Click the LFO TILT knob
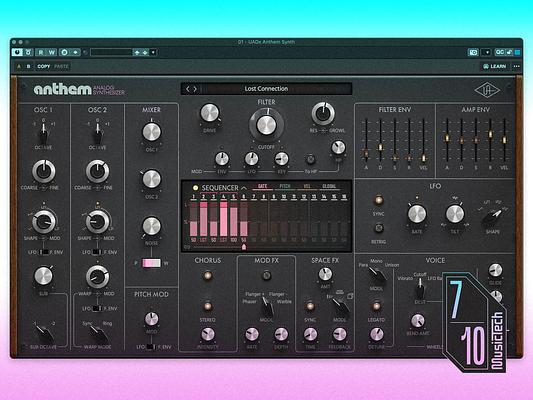Screen dimensions: 533x400 (x=455, y=214)
